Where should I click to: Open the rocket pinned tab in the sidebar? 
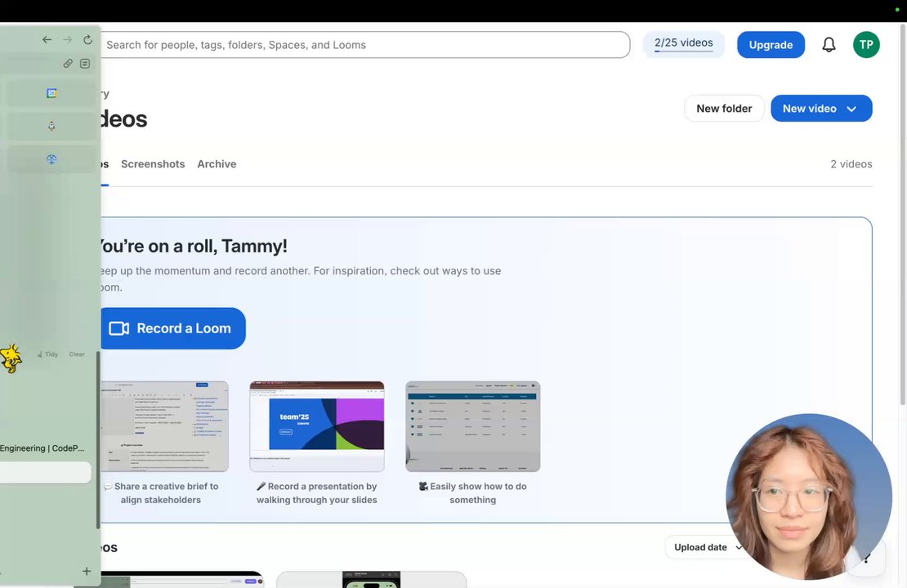(51, 126)
